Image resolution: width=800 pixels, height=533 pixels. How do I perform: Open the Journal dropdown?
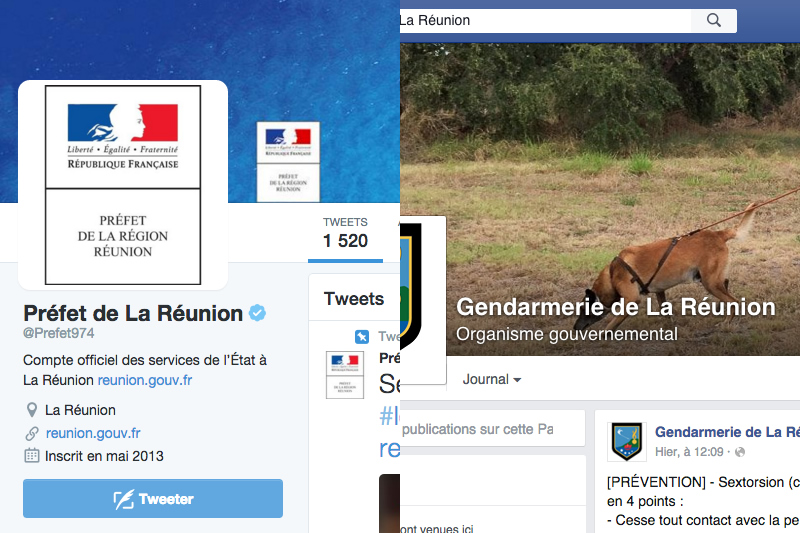point(491,379)
